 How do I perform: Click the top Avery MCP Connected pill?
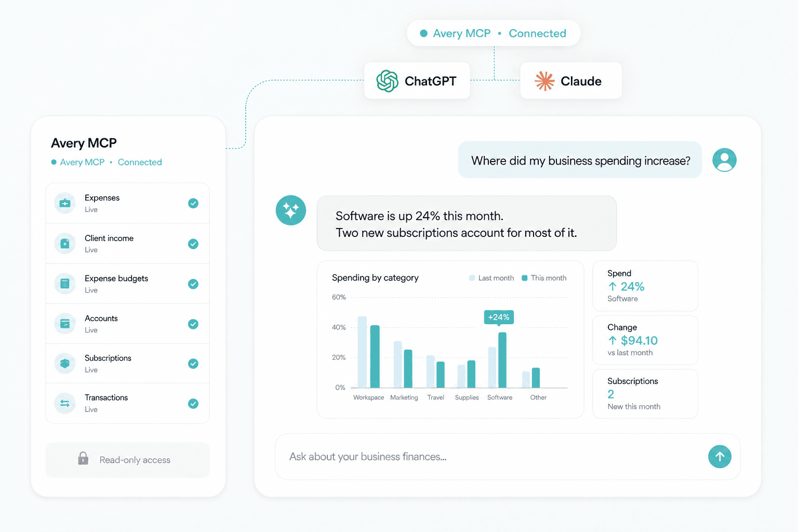(494, 33)
